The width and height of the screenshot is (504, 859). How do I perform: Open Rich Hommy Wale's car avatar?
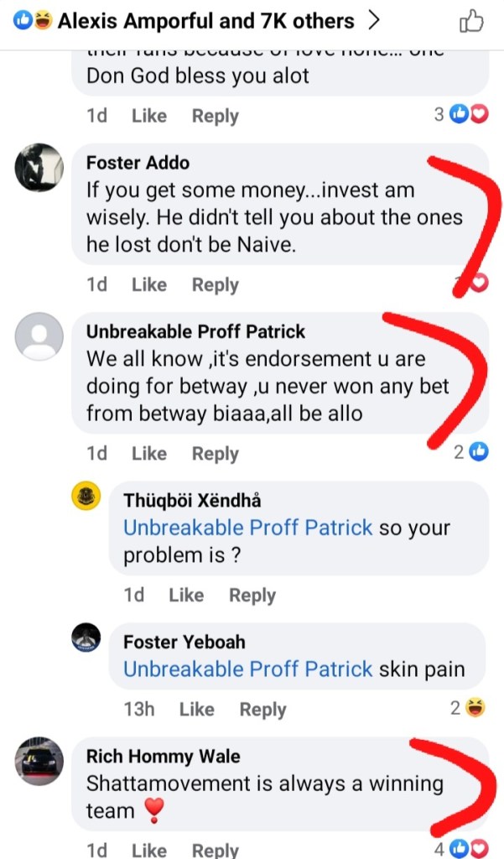point(39,761)
